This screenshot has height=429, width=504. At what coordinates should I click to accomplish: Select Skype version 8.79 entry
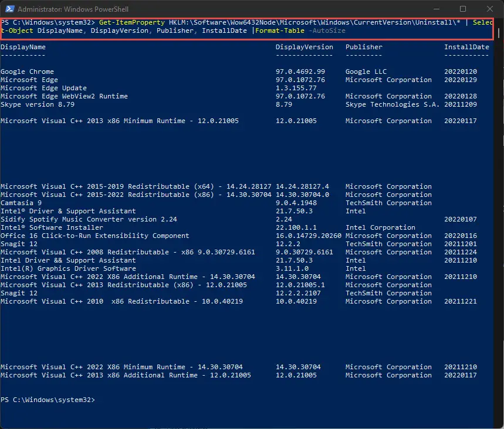pyautogui.click(x=38, y=104)
